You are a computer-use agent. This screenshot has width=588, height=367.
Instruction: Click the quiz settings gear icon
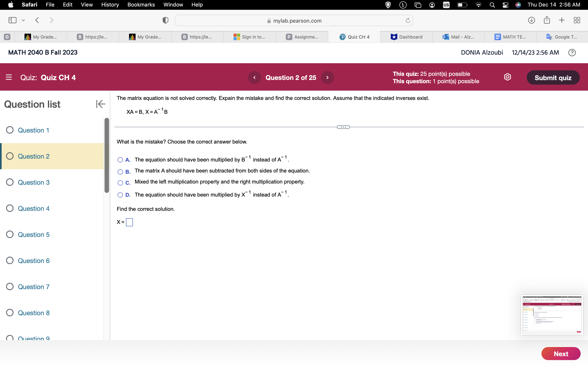(x=507, y=77)
